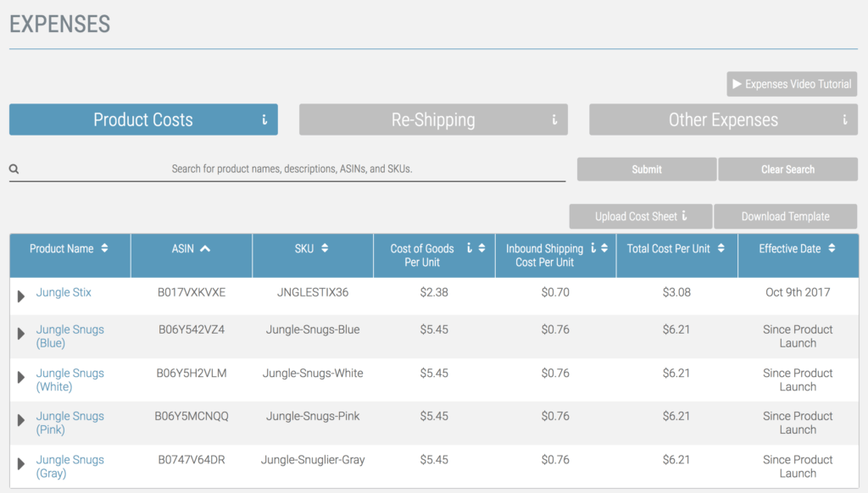Click the $0.70 inbound shipping value
The height and width of the screenshot is (493, 868).
555,292
